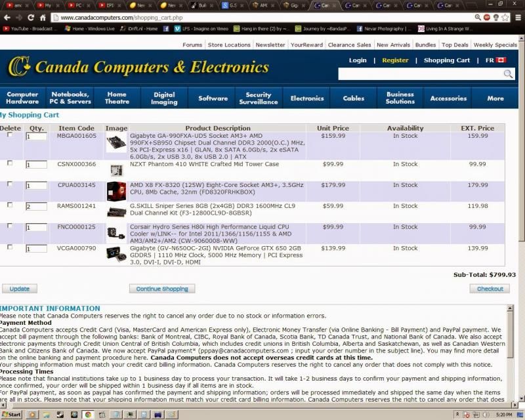
Task: Click the red ad-blocker extension icon
Action: 487,18
